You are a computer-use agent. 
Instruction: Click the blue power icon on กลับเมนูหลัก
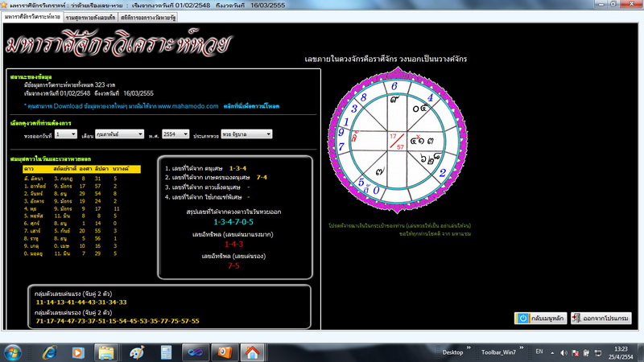tap(522, 318)
